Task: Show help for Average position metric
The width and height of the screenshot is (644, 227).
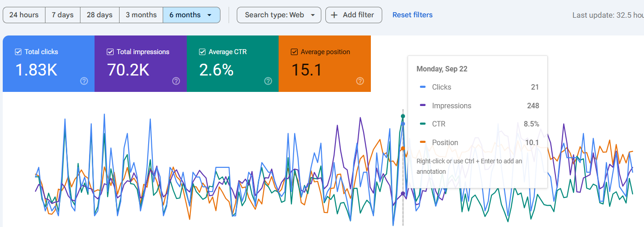Action: (x=360, y=81)
